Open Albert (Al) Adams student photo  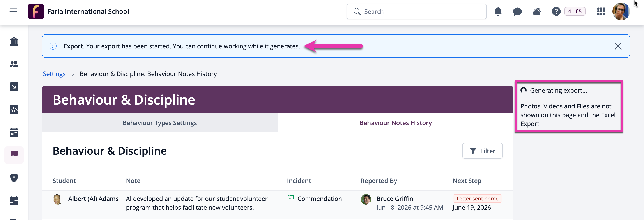coord(57,199)
